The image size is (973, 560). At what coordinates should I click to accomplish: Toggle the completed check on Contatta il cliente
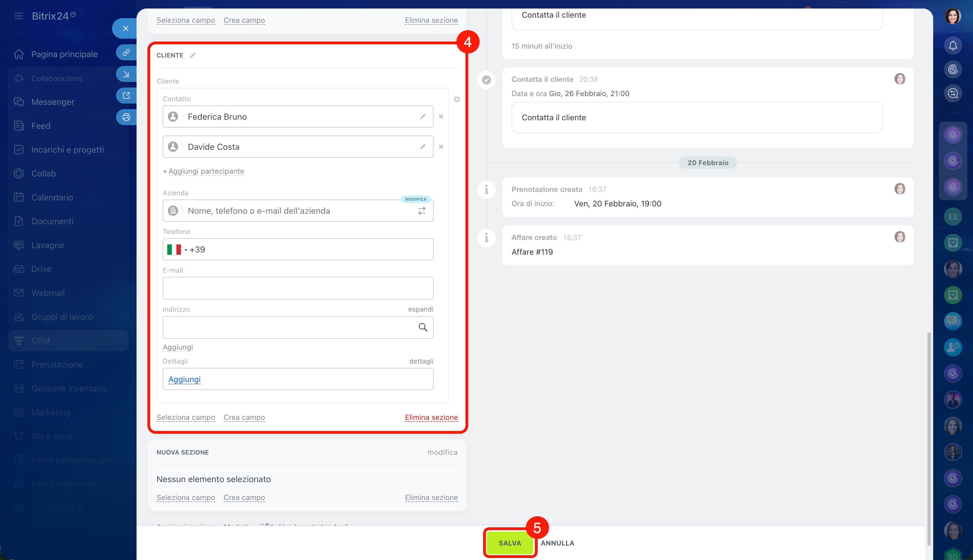coord(486,80)
